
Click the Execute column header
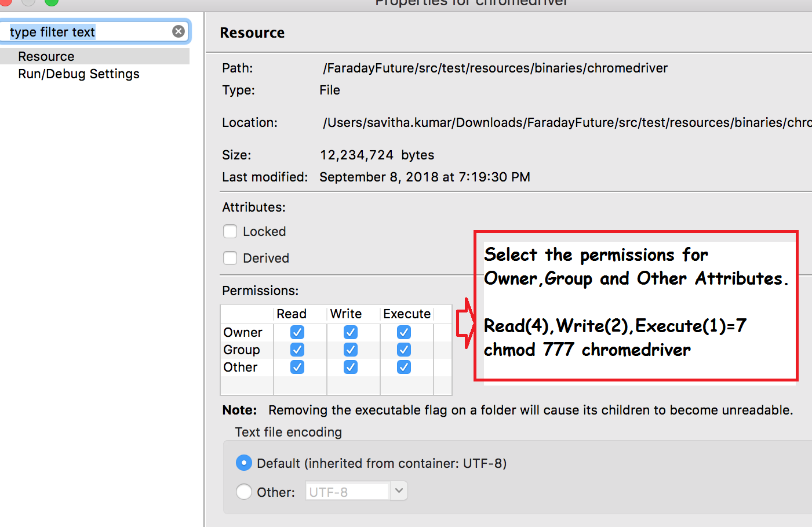coord(407,314)
